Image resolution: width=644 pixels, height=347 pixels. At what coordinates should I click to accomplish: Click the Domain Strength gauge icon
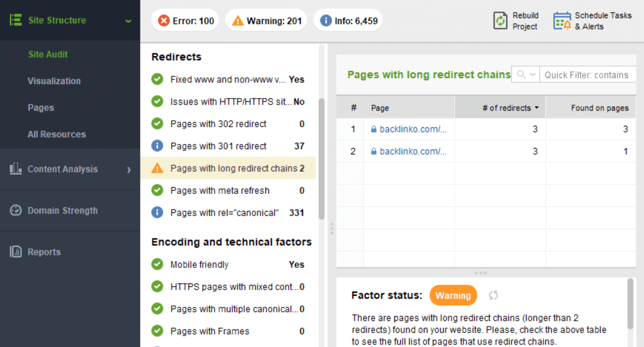tap(16, 210)
